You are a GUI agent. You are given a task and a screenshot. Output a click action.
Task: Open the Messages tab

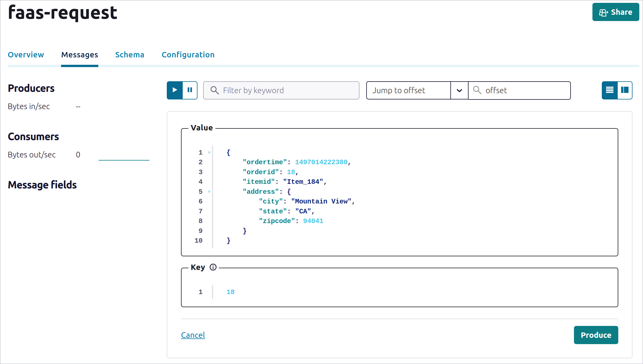pyautogui.click(x=80, y=55)
